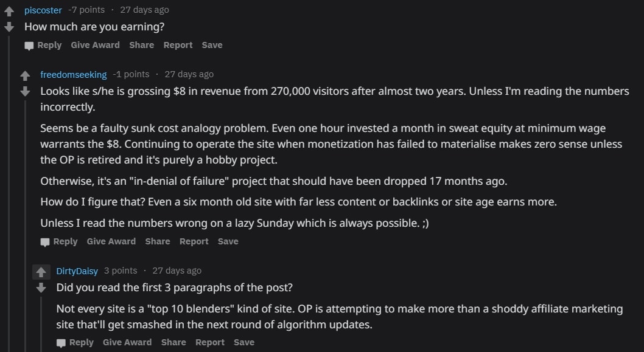Click reply bubble icon under piscoster's comment

[29, 46]
